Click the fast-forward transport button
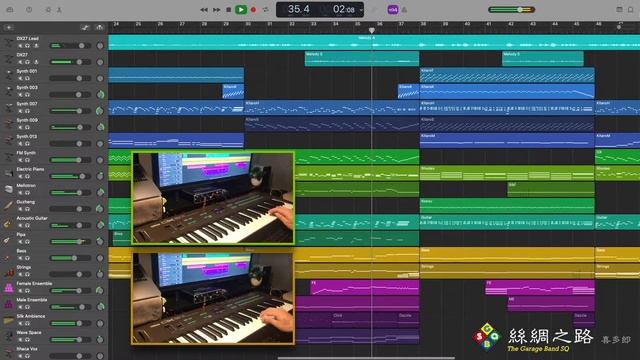This screenshot has width=640, height=360. pos(216,10)
